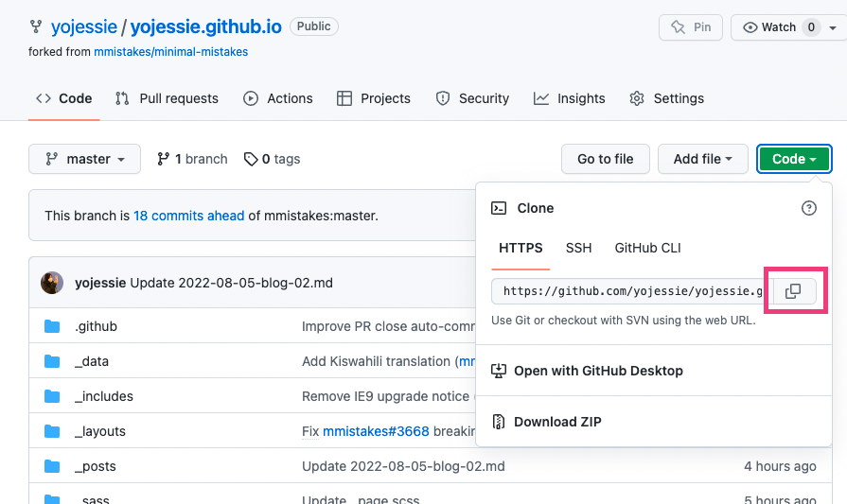Select the HTTPS clone tab

pos(521,248)
